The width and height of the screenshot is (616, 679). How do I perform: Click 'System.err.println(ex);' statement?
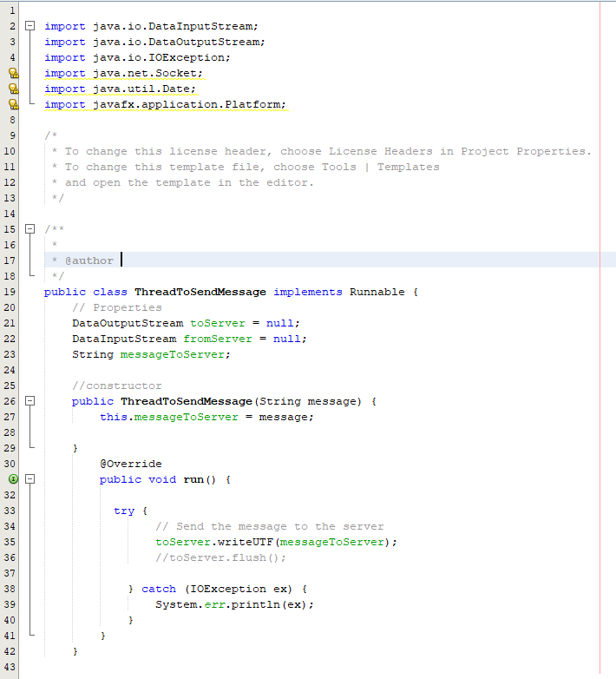pos(234,604)
